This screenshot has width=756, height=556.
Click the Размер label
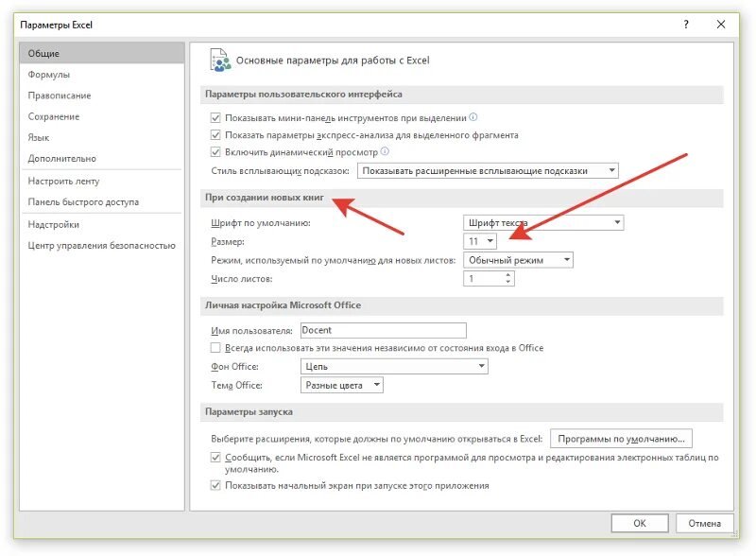tap(228, 241)
